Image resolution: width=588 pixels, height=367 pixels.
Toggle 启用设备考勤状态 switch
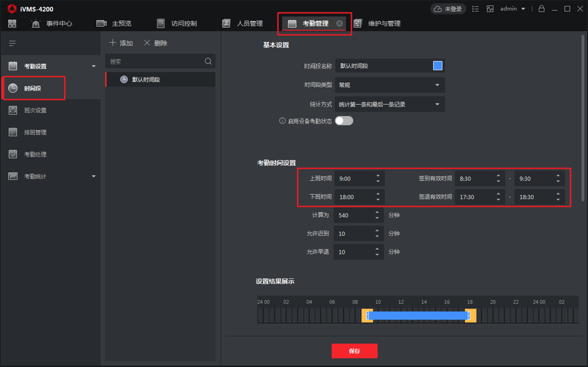(344, 121)
